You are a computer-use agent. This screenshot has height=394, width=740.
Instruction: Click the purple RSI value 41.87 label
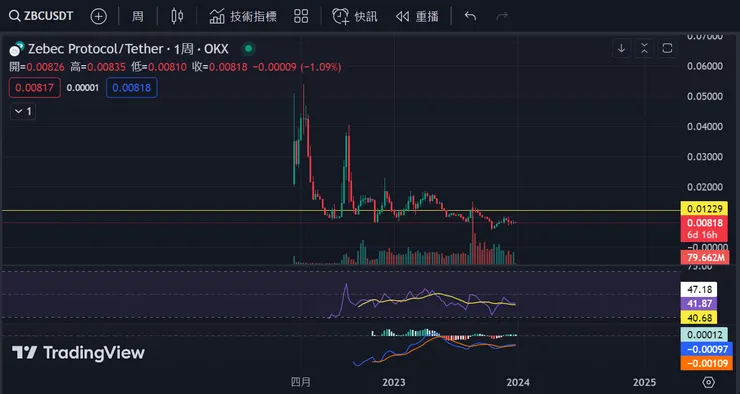click(x=699, y=303)
